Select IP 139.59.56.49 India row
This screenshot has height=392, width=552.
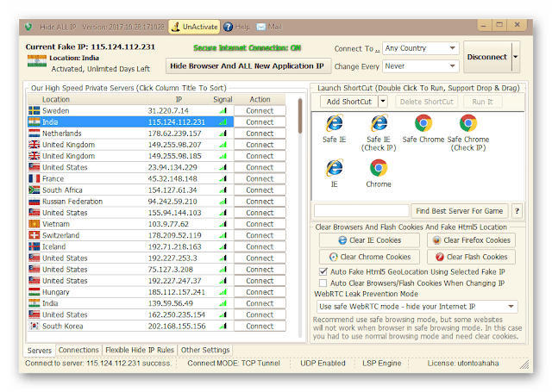pyautogui.click(x=130, y=303)
